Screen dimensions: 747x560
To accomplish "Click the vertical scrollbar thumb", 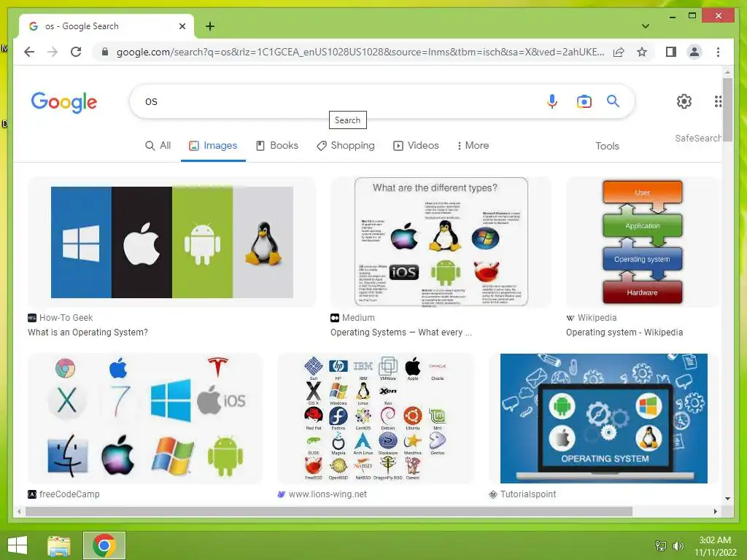I will (x=727, y=109).
